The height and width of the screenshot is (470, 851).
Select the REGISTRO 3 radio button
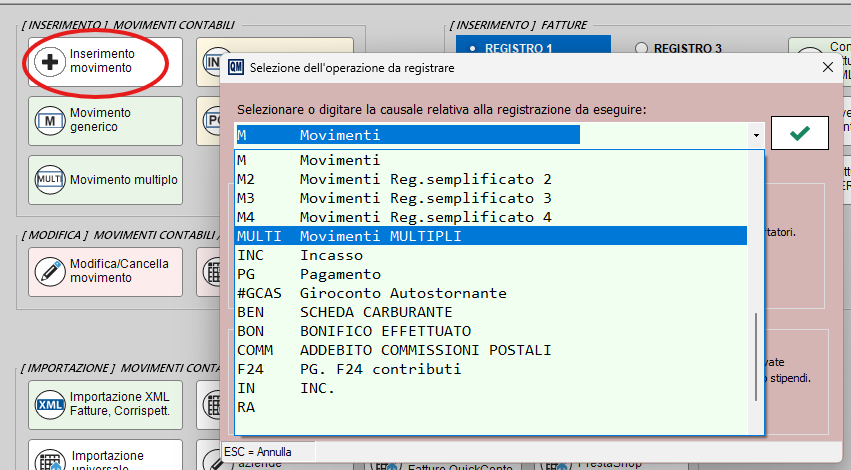pos(642,48)
